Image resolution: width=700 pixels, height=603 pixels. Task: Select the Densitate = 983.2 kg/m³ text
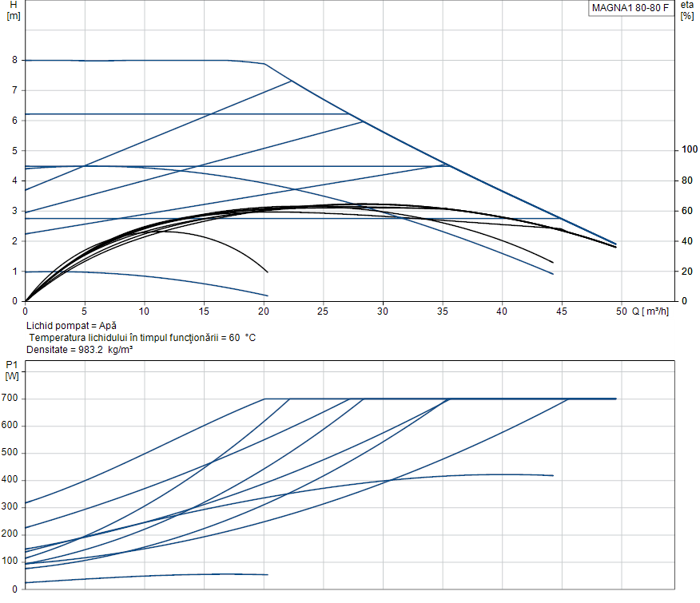pyautogui.click(x=79, y=350)
